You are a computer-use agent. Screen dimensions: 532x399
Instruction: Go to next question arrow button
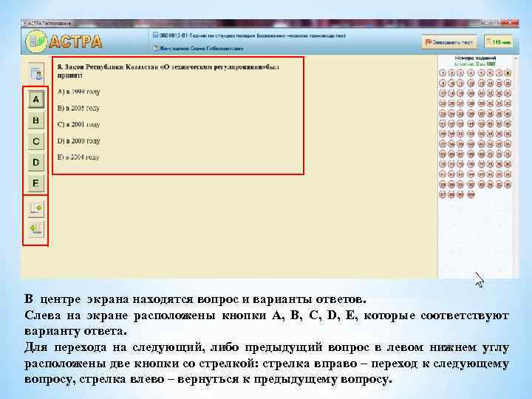(35, 208)
